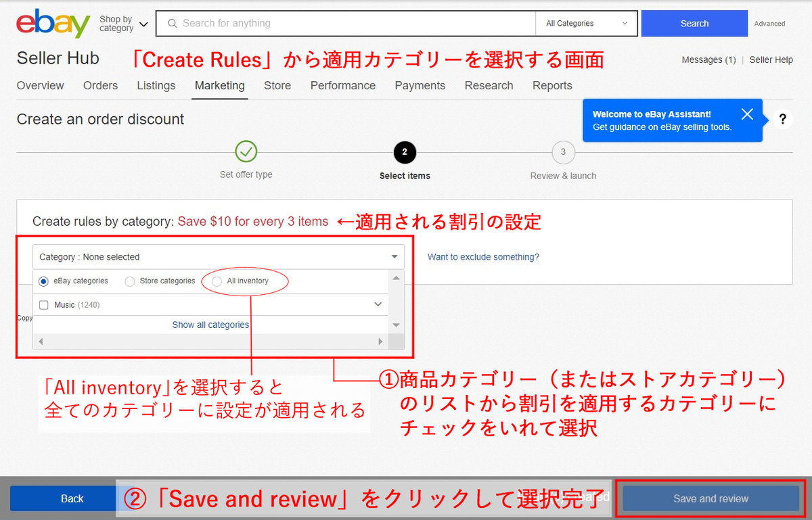Image resolution: width=812 pixels, height=520 pixels.
Task: Open the Orders tab
Action: (100, 86)
